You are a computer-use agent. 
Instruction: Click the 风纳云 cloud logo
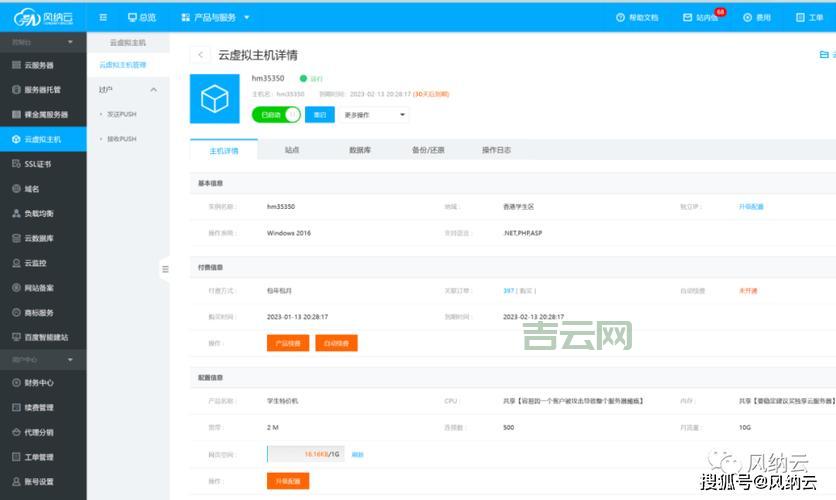point(43,18)
